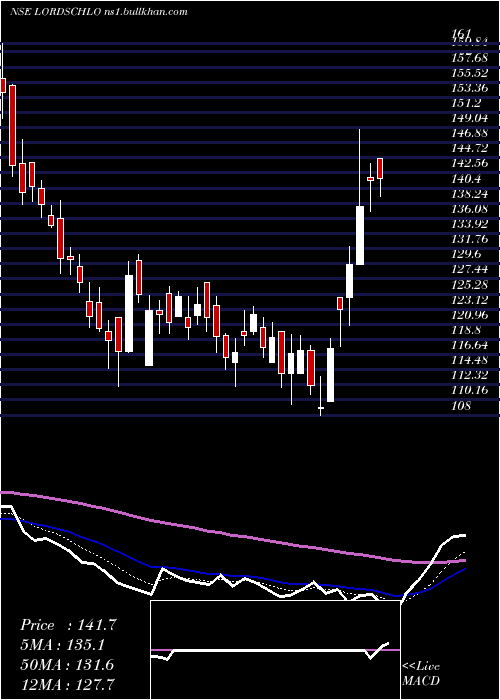This screenshot has height=700, width=500.
Task: Click the <<Live MACD label
Action: (421, 674)
